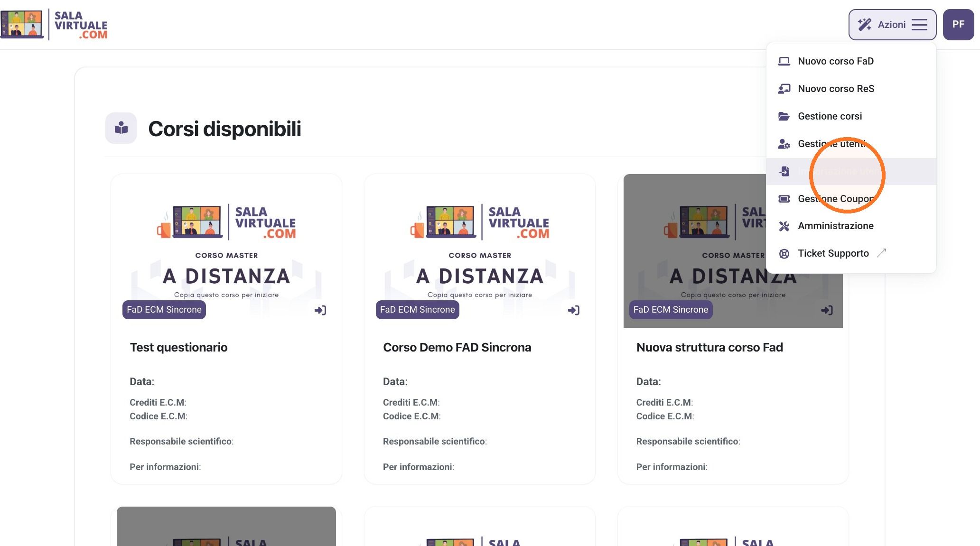The image size is (980, 546).
Task: Open Amministrazione from the Azioni menu
Action: pyautogui.click(x=851, y=226)
